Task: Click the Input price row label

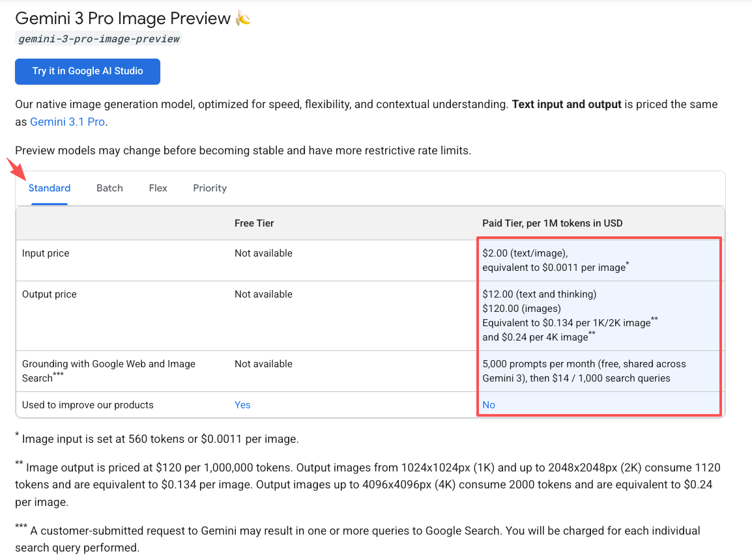Action: (x=46, y=253)
